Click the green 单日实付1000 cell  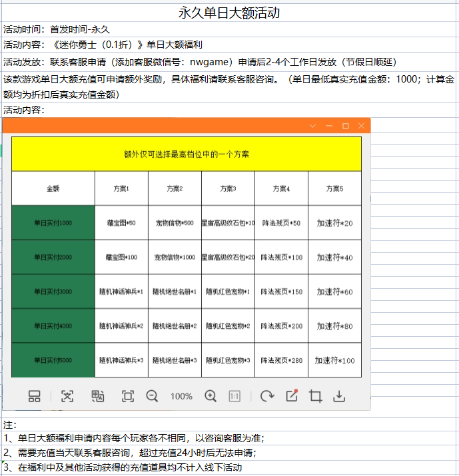pos(53,223)
